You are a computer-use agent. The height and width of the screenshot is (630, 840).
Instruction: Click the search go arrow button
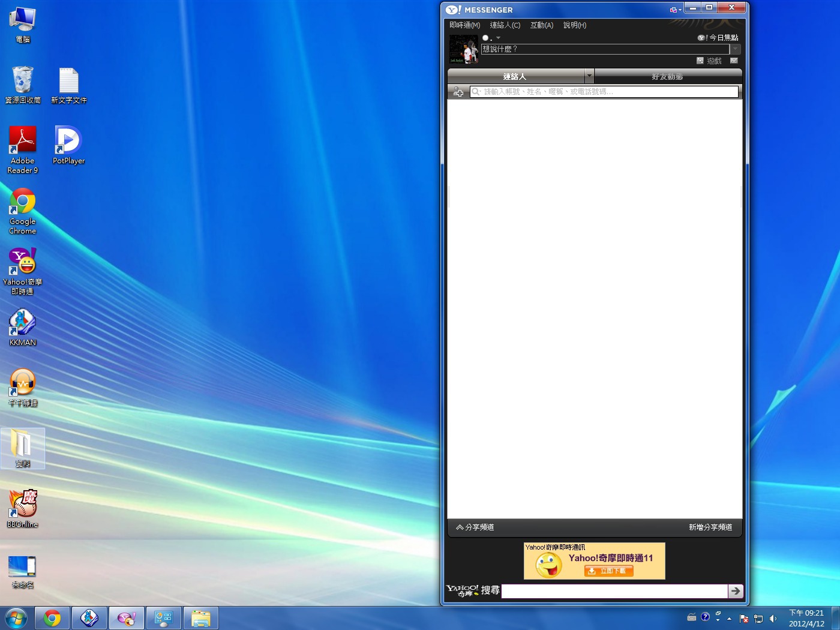tap(736, 591)
